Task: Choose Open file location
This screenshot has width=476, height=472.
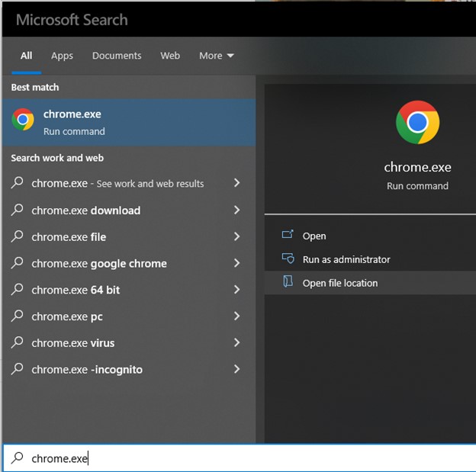Action: point(370,283)
